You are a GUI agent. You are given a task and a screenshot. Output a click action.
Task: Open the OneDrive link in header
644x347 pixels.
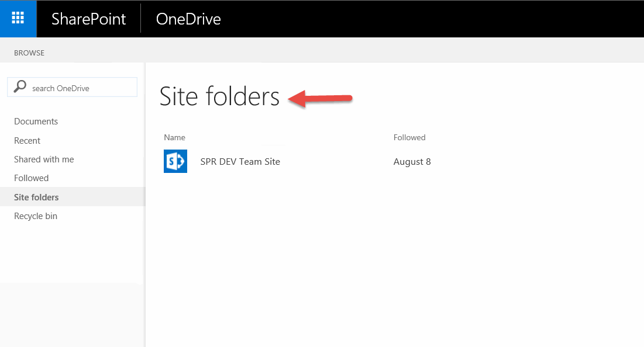188,19
